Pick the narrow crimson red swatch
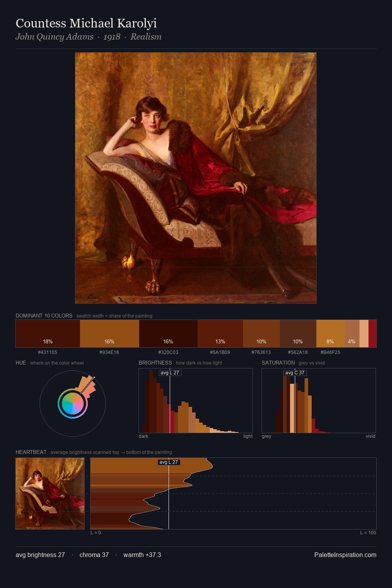Screen dimensions: 392x588 372,334
